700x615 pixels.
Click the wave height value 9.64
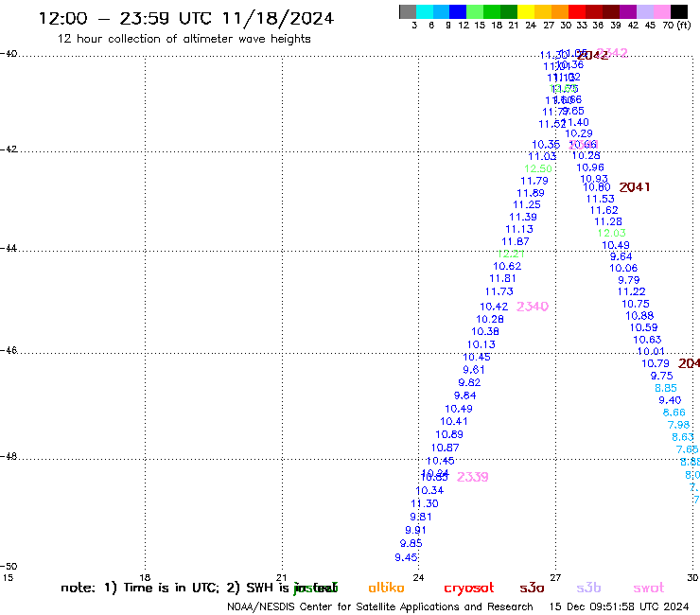click(x=621, y=256)
